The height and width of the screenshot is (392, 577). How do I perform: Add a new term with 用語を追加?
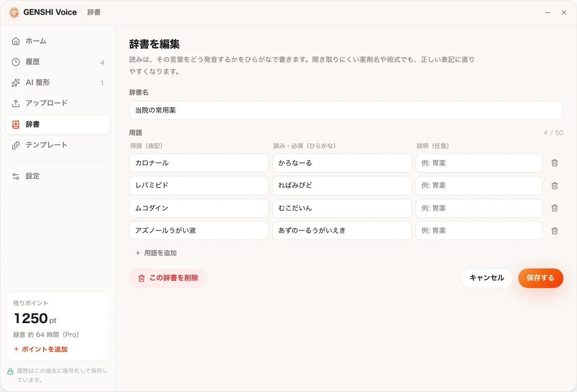(x=156, y=253)
